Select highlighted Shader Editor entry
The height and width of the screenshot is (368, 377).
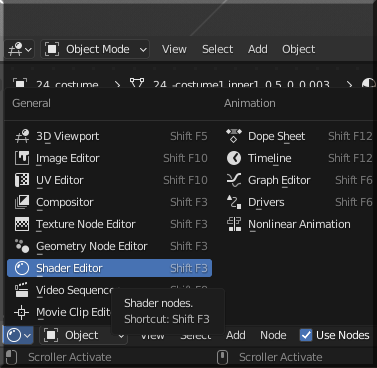click(109, 268)
